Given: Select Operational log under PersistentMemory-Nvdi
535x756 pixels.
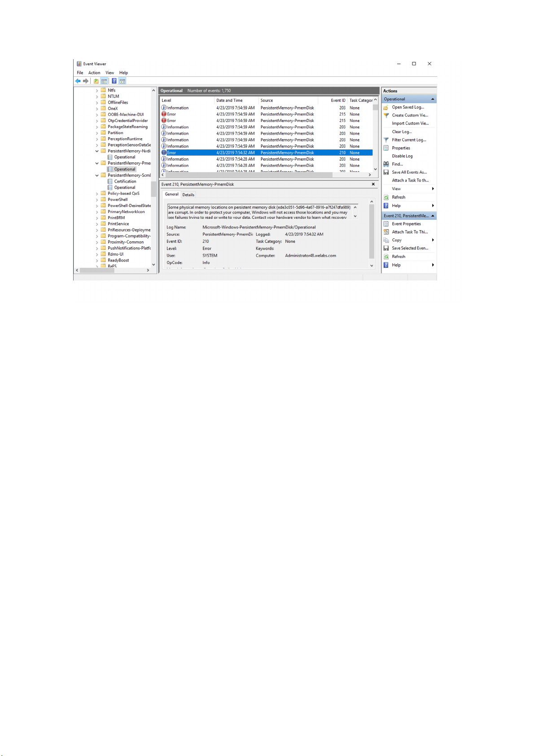Looking at the screenshot, I should click(x=124, y=157).
